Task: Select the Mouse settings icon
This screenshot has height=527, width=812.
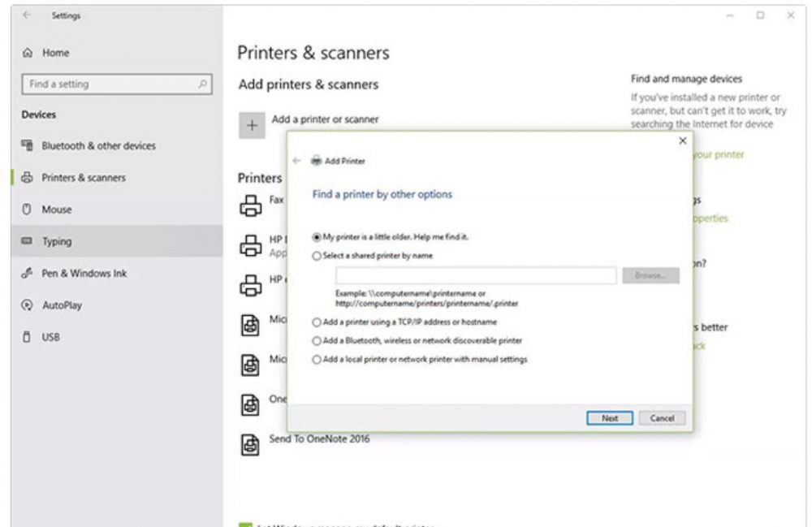Action: [x=25, y=209]
